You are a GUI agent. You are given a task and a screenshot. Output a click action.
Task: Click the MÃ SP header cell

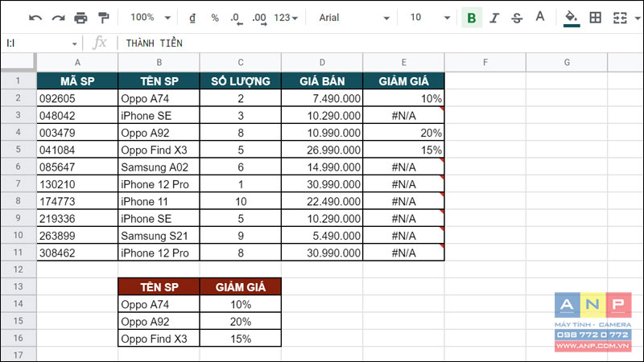[77, 81]
